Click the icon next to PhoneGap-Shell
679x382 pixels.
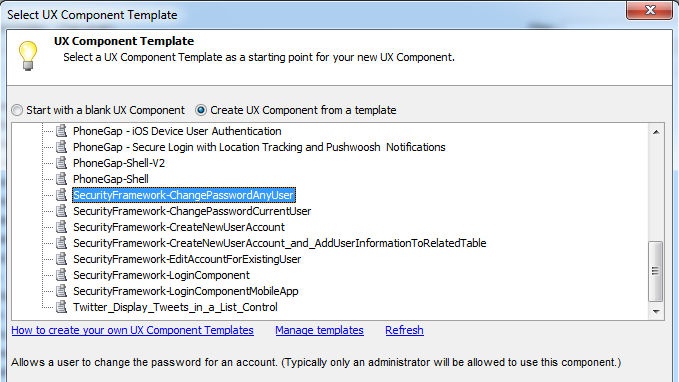coord(61,179)
